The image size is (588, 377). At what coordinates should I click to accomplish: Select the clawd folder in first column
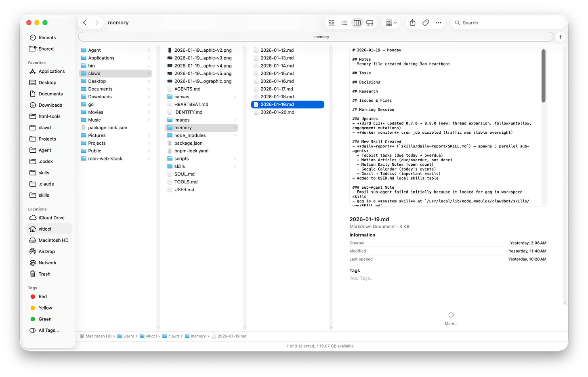pos(115,74)
